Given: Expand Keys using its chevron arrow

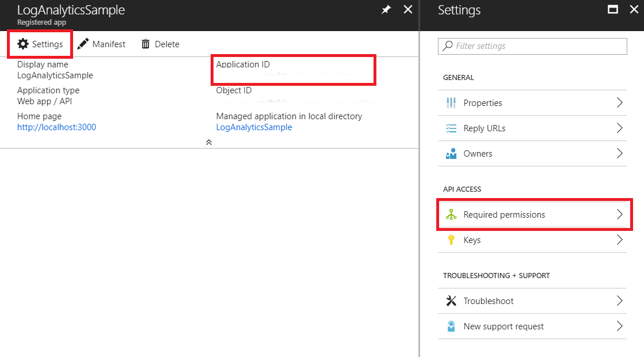Looking at the screenshot, I should [x=619, y=240].
